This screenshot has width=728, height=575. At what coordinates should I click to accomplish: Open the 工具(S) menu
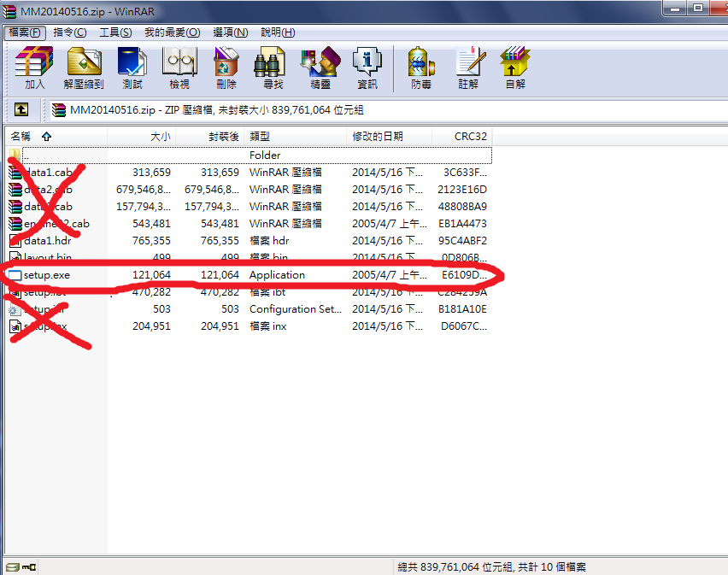point(115,32)
